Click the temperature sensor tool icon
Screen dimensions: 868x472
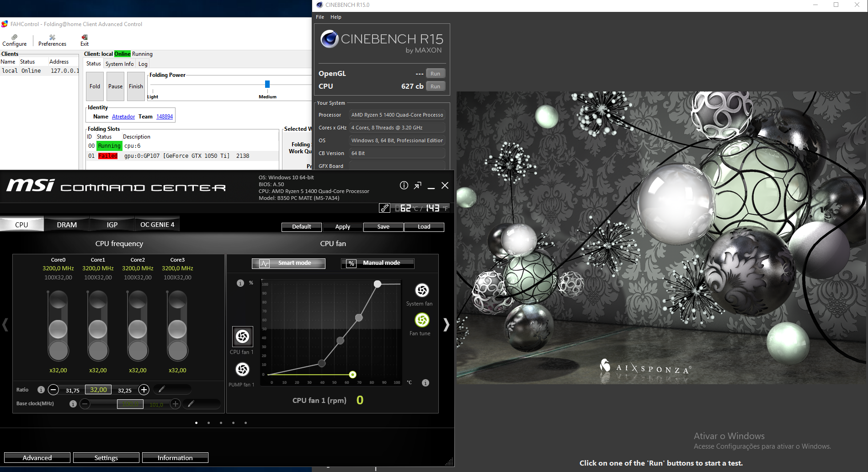pos(384,208)
